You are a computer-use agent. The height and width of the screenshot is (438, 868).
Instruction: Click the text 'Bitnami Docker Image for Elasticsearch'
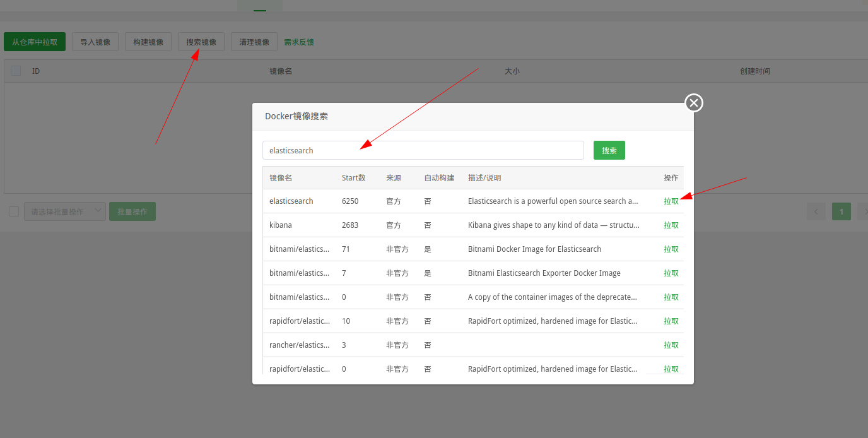click(534, 249)
